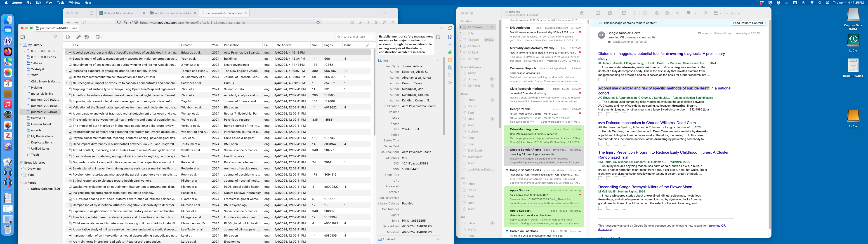The height and width of the screenshot is (244, 868).
Task: Check first box under Defense mechanism result
Action: 600,144
